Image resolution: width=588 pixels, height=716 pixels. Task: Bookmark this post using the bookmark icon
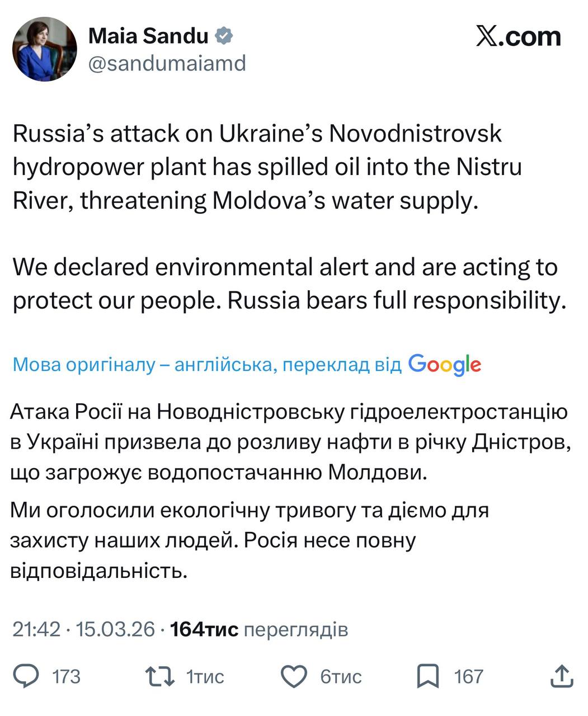[x=427, y=677]
